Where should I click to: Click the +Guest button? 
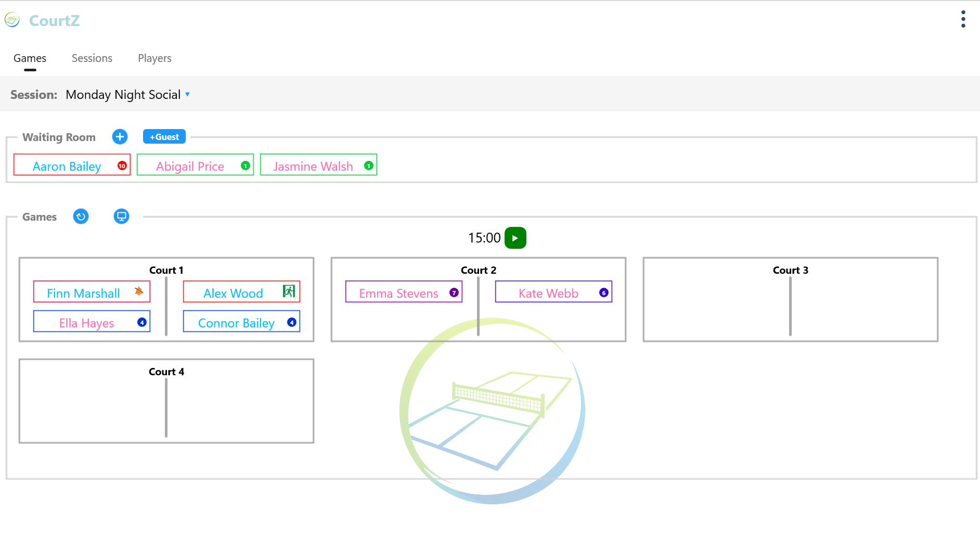click(164, 137)
